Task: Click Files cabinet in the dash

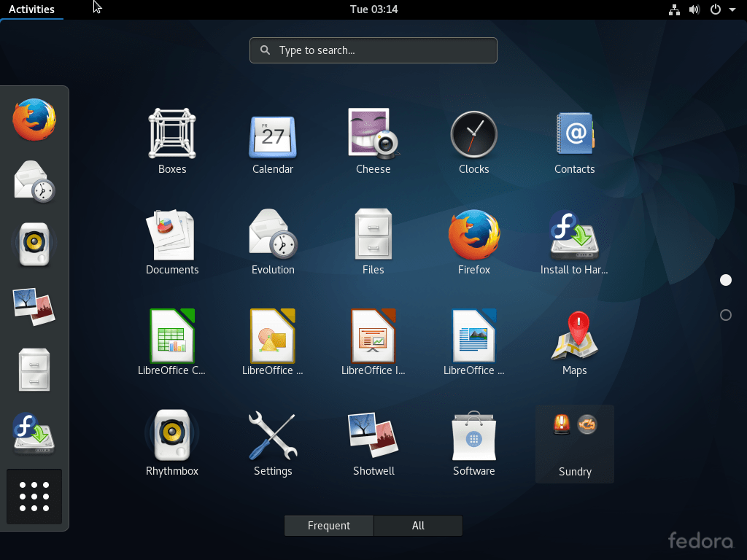Action: [34, 370]
